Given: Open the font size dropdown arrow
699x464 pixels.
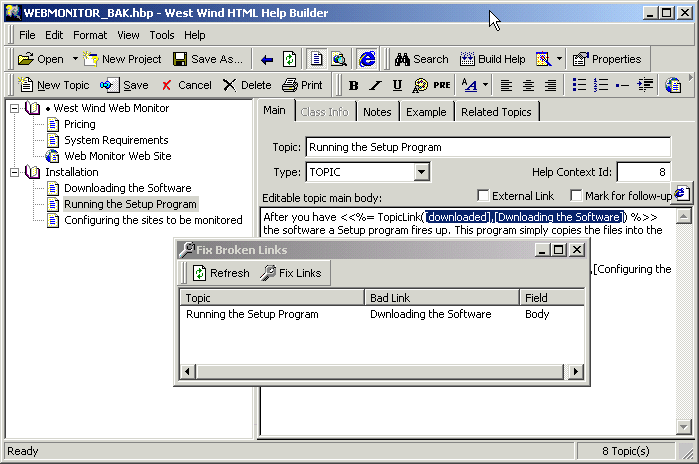Looking at the screenshot, I should [x=485, y=85].
